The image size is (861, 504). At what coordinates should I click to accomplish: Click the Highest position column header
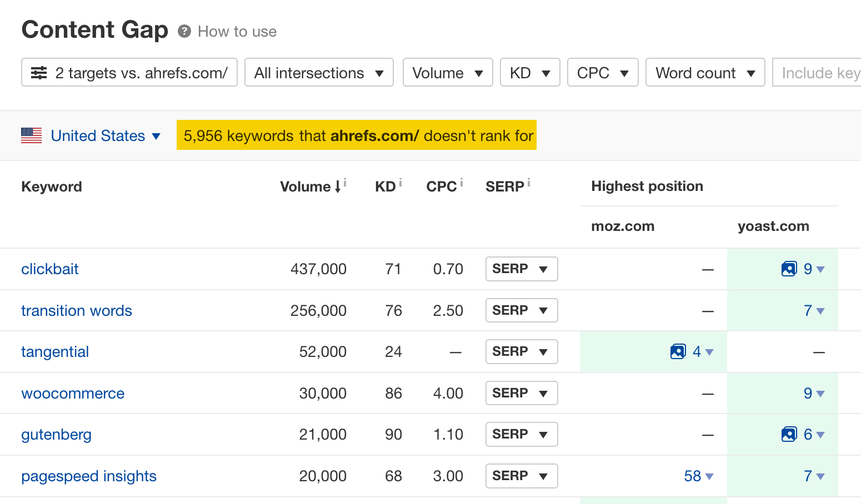coord(647,187)
